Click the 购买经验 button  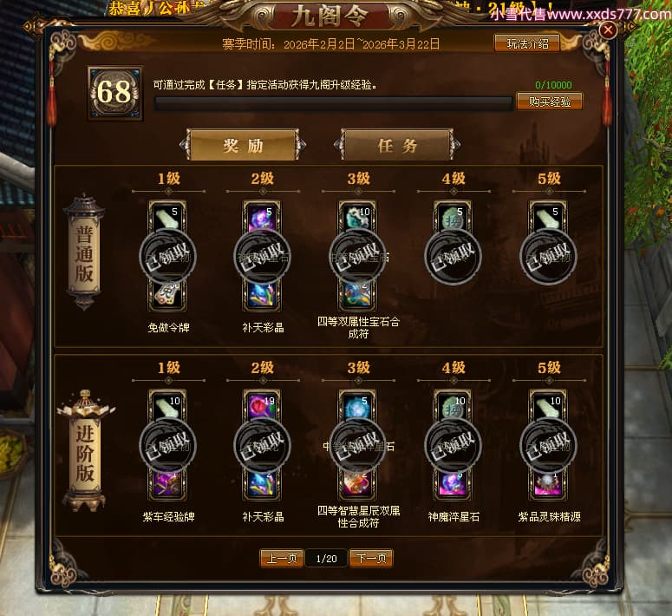click(x=550, y=102)
